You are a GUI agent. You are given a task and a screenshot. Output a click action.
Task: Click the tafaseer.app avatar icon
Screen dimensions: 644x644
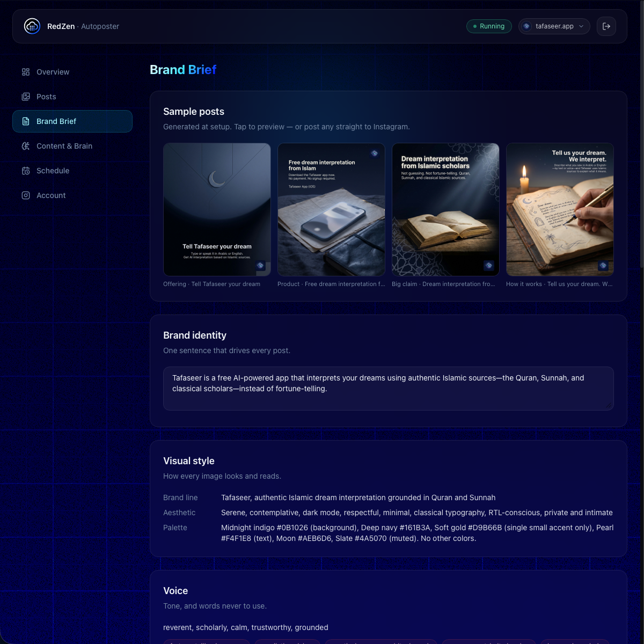coord(526,26)
